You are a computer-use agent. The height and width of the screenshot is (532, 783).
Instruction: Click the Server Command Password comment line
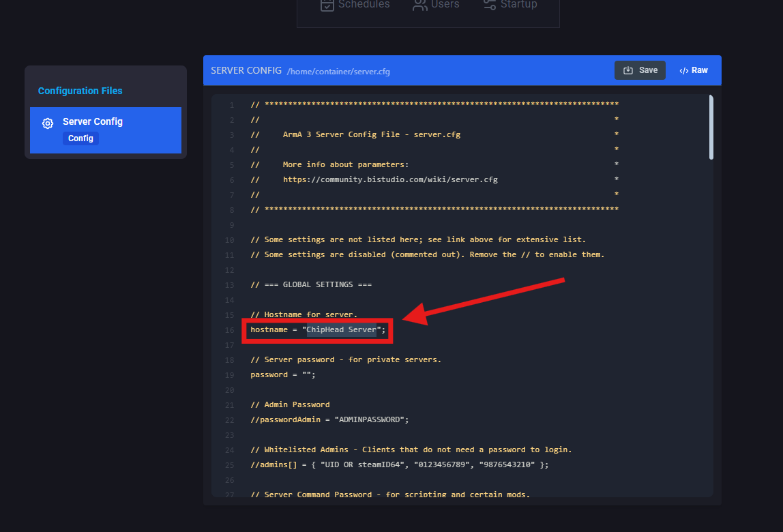(390, 494)
